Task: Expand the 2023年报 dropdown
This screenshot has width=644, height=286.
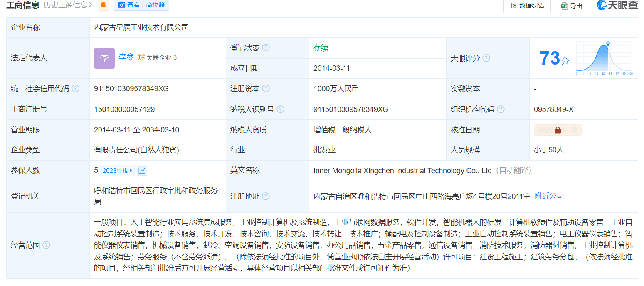Action: pos(117,170)
